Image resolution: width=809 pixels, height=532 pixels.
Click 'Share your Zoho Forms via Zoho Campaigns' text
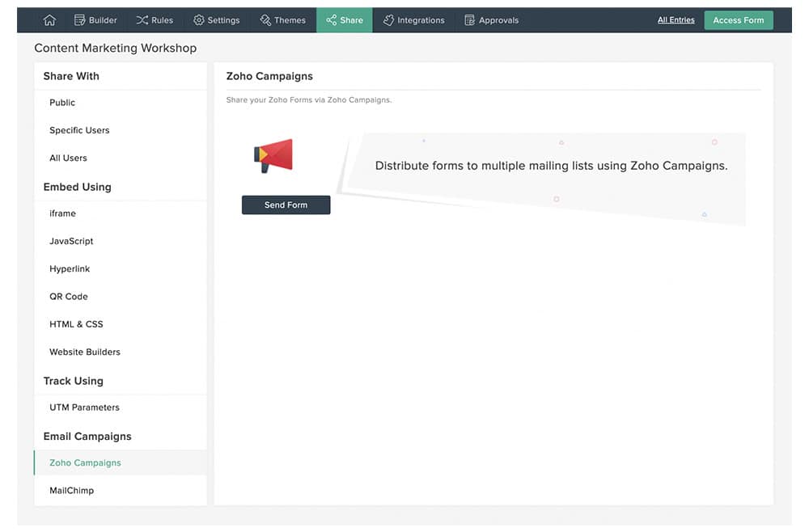point(308,100)
